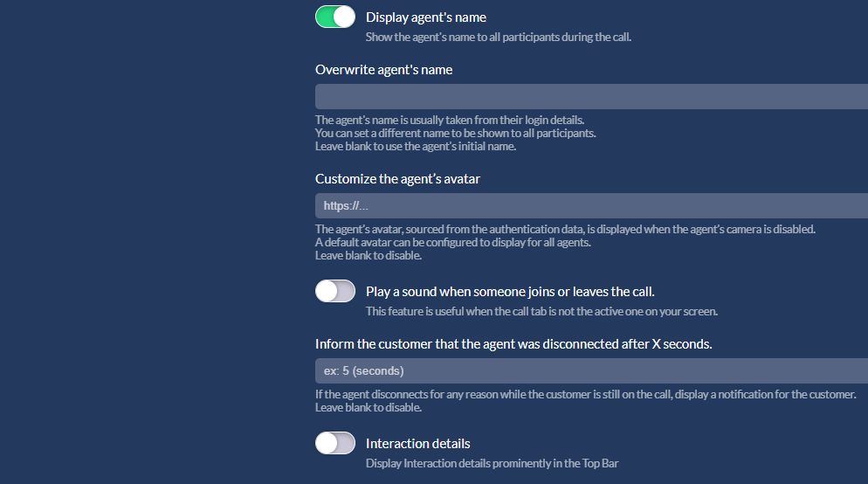Click the "taken from their login details" help line
868x484 pixels.
coord(449,120)
